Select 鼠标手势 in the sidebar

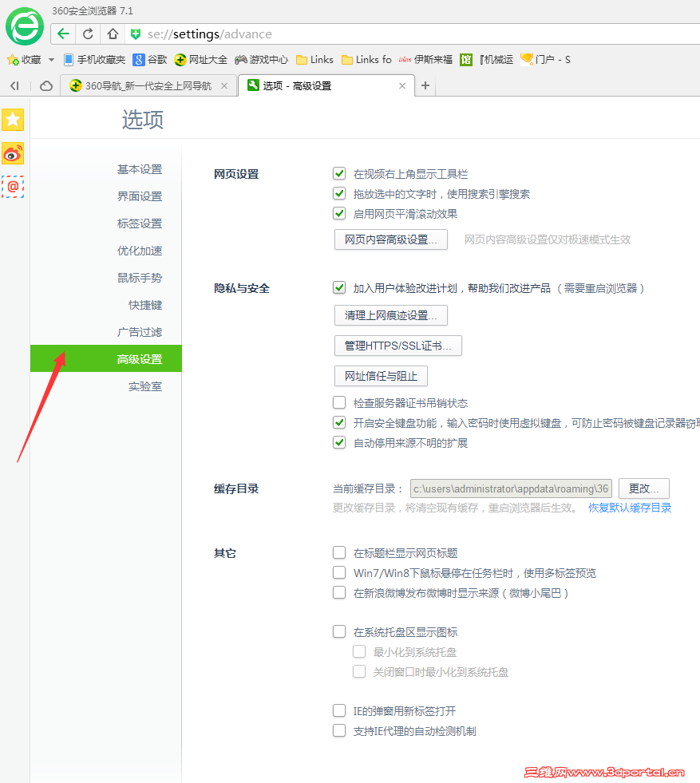coord(140,278)
